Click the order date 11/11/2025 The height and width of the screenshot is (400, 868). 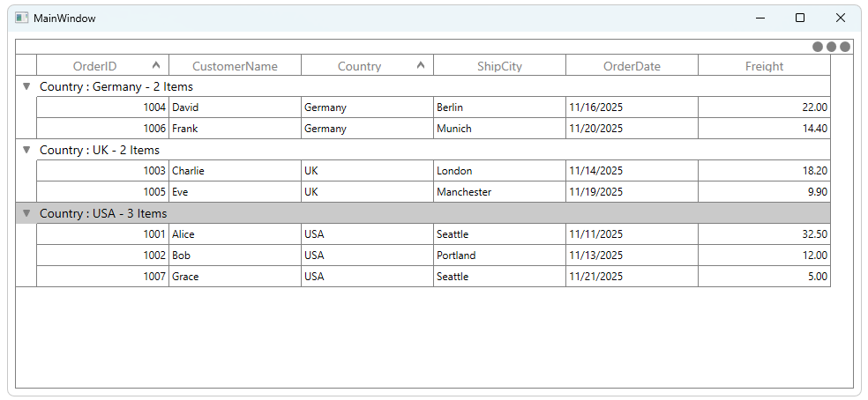click(632, 234)
